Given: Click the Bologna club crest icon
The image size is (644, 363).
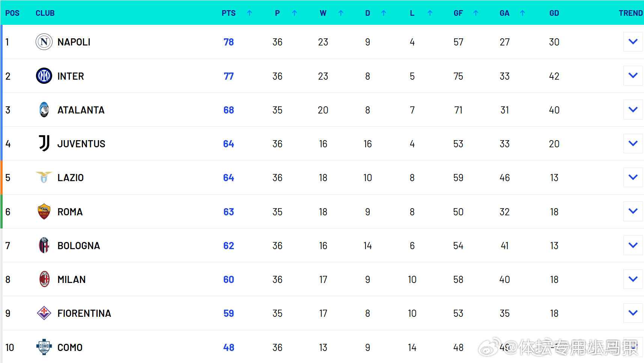Looking at the screenshot, I should point(44,245).
